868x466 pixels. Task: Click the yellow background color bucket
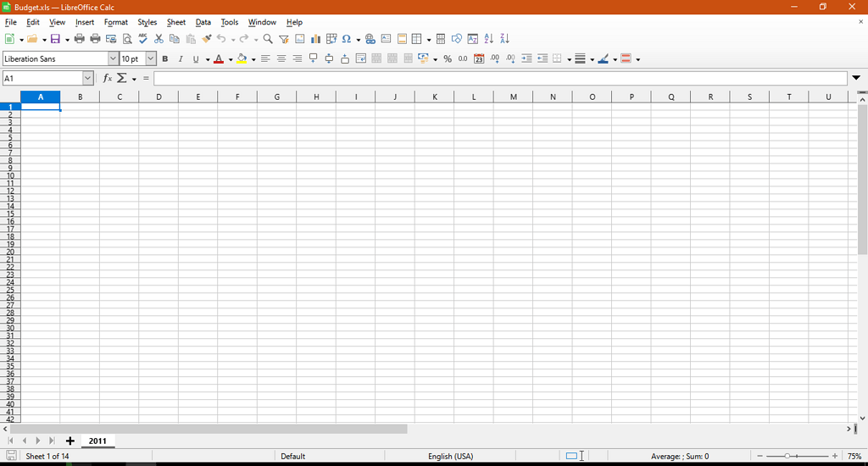tap(242, 58)
